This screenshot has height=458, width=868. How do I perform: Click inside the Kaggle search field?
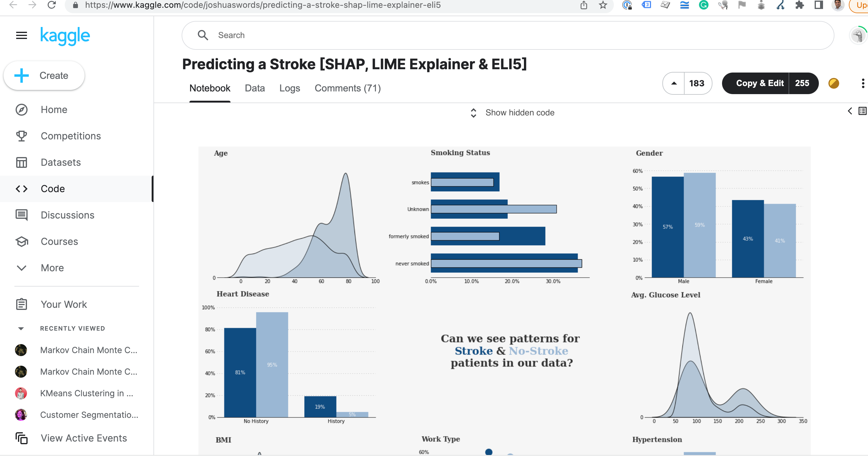point(337,35)
